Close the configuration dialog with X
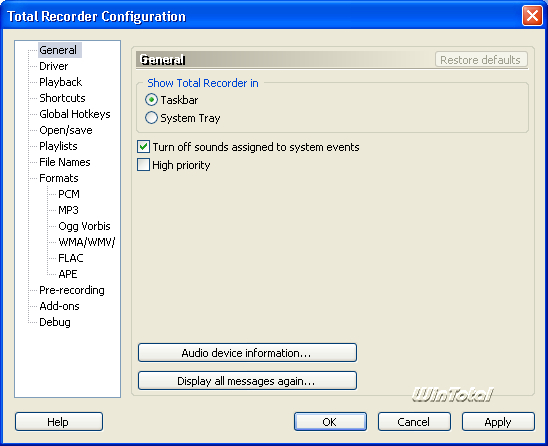Screen dimensions: 548x446 pyautogui.click(x=532, y=16)
